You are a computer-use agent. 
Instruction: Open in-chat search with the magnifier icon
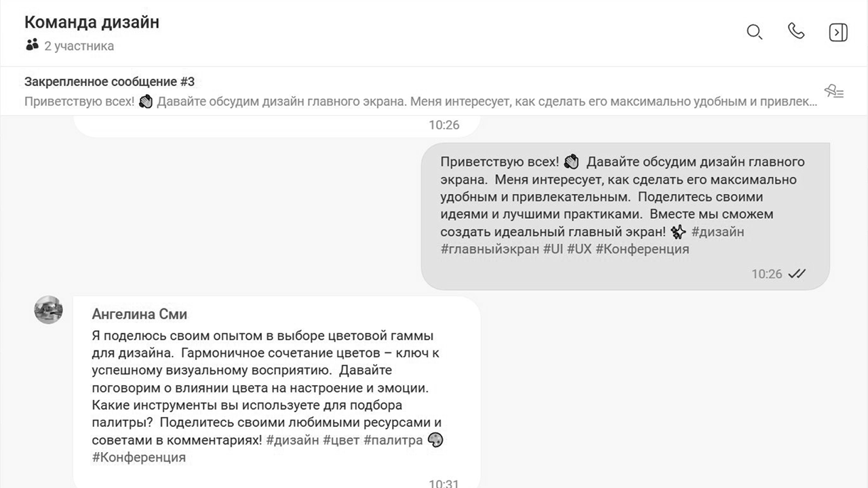(754, 32)
